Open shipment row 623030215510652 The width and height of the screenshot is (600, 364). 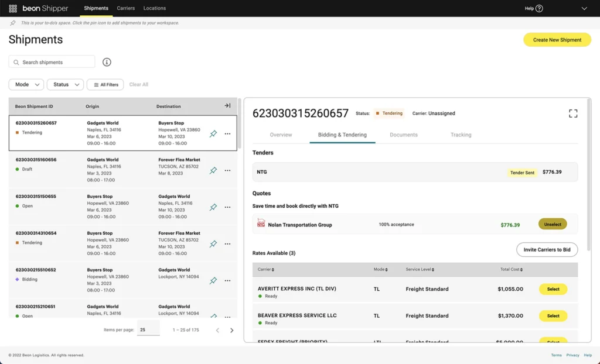(x=123, y=280)
